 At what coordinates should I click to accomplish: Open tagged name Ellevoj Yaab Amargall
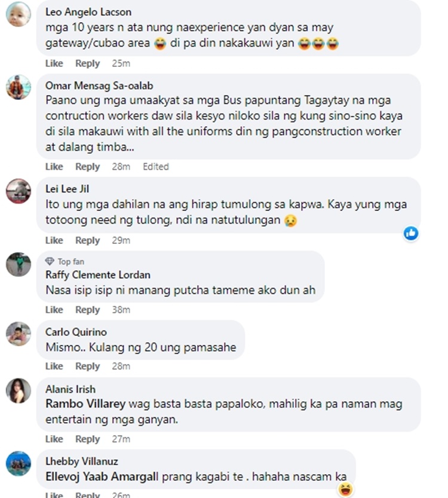click(x=102, y=476)
